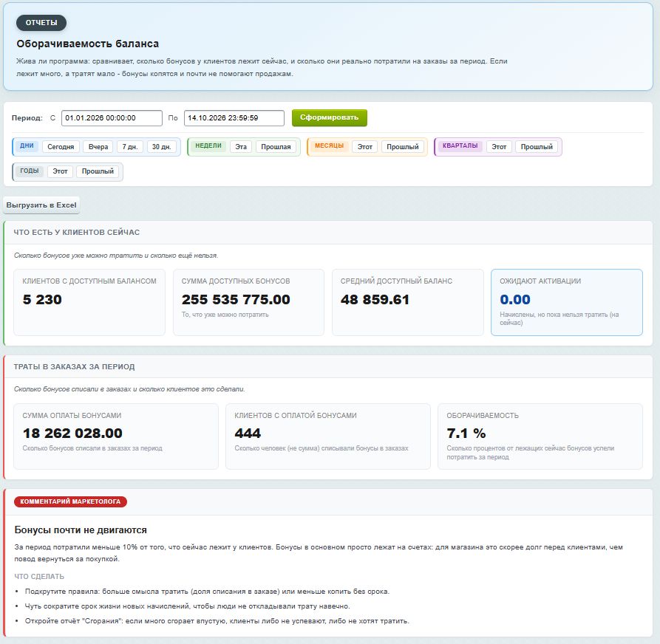This screenshot has height=644, width=660.
Task: Click the green Сформировать button
Action: point(329,117)
